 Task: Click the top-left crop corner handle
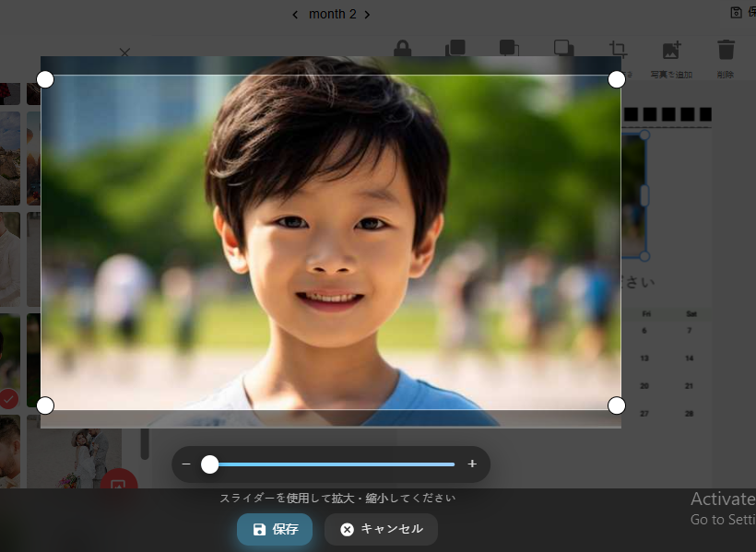pyautogui.click(x=45, y=80)
